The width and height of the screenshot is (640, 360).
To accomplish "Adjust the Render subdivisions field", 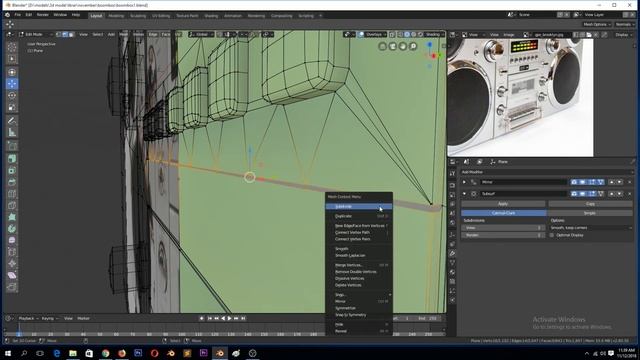I will coord(503,236).
